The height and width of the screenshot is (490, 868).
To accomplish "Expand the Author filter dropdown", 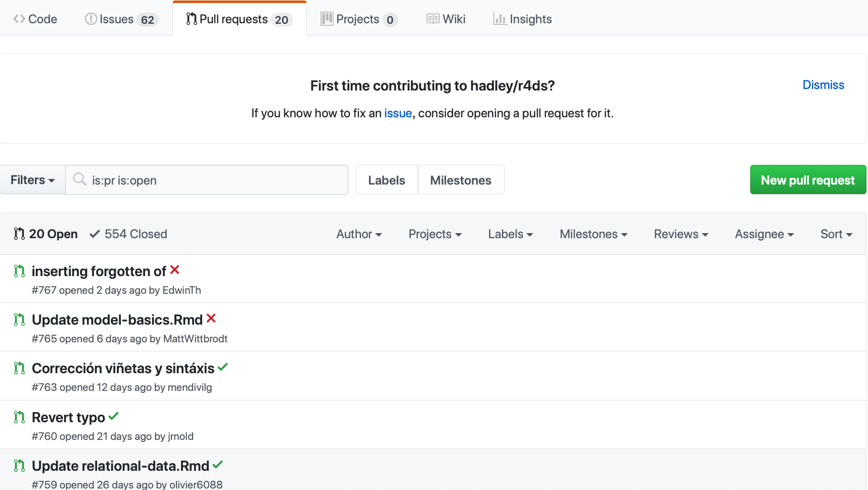I will [359, 234].
